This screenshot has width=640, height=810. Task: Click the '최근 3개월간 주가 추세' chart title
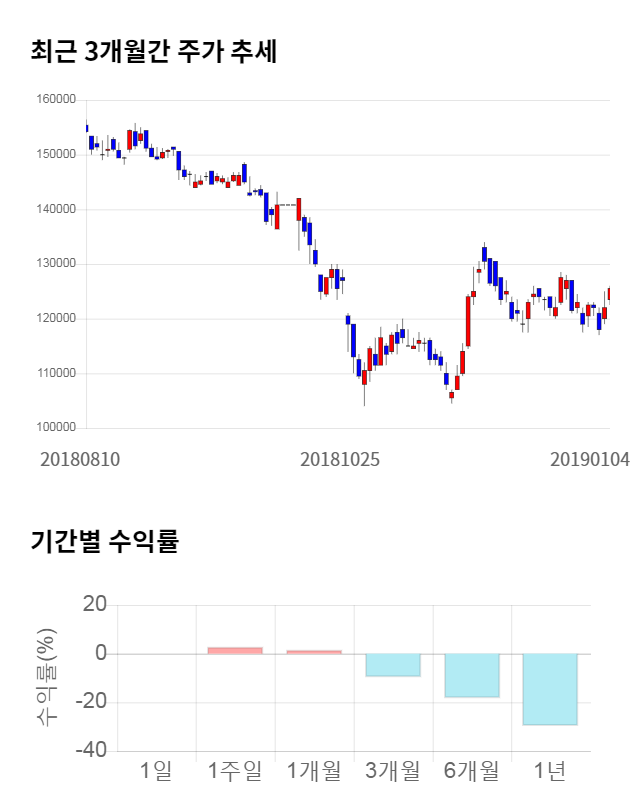[153, 51]
